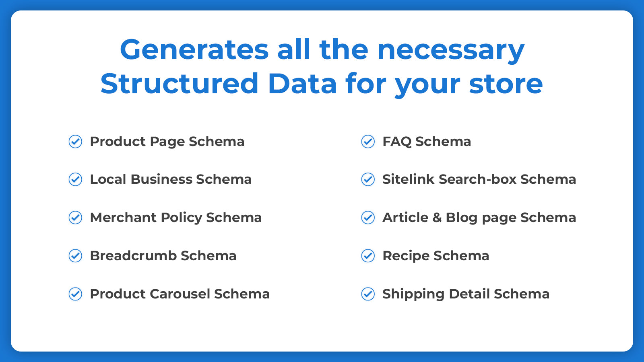
Task: Open the Article & Blog page Schema text
Action: tap(479, 218)
